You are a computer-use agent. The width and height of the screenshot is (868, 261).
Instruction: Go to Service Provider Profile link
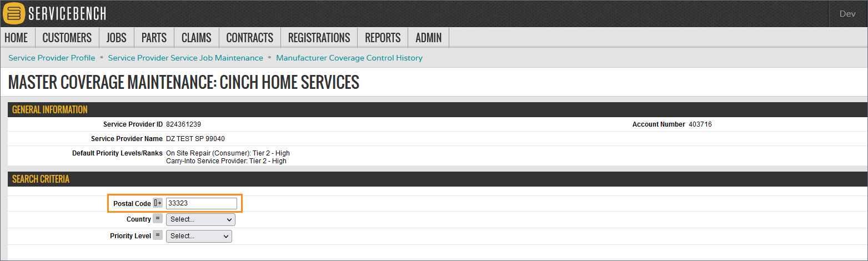[x=52, y=58]
